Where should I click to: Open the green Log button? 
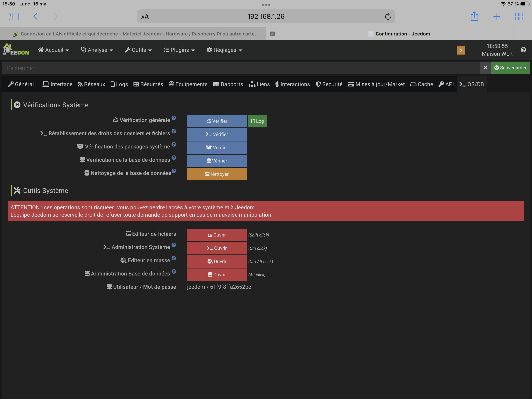257,121
